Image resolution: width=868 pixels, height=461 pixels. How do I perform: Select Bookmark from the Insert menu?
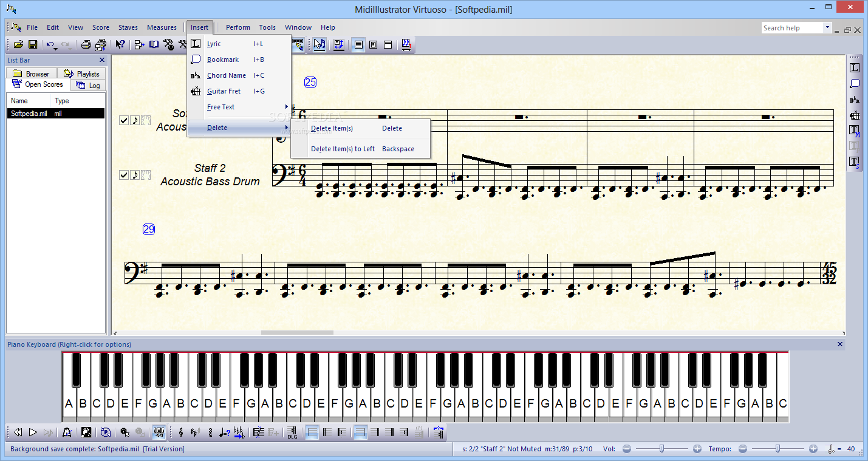239,60
